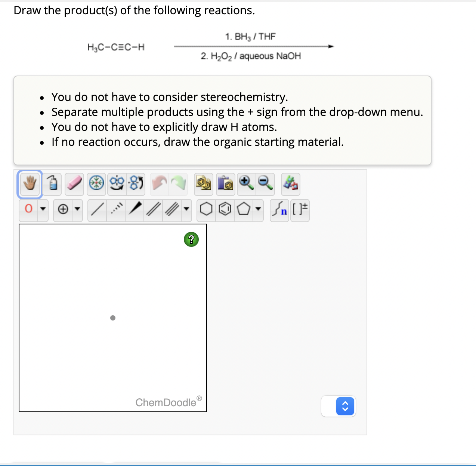Click the green question mark help button
Image resolution: width=476 pixels, height=466 pixels.
(191, 239)
